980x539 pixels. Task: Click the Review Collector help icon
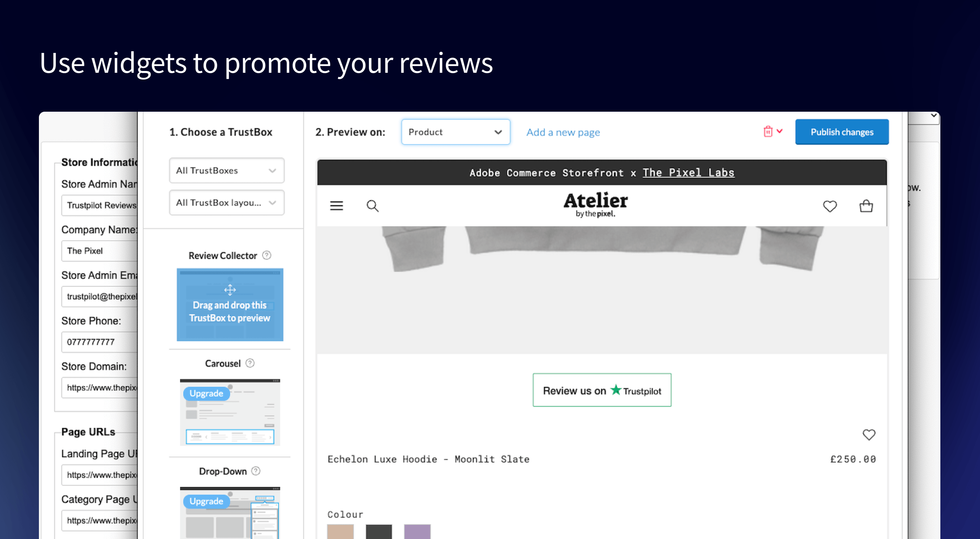(267, 255)
